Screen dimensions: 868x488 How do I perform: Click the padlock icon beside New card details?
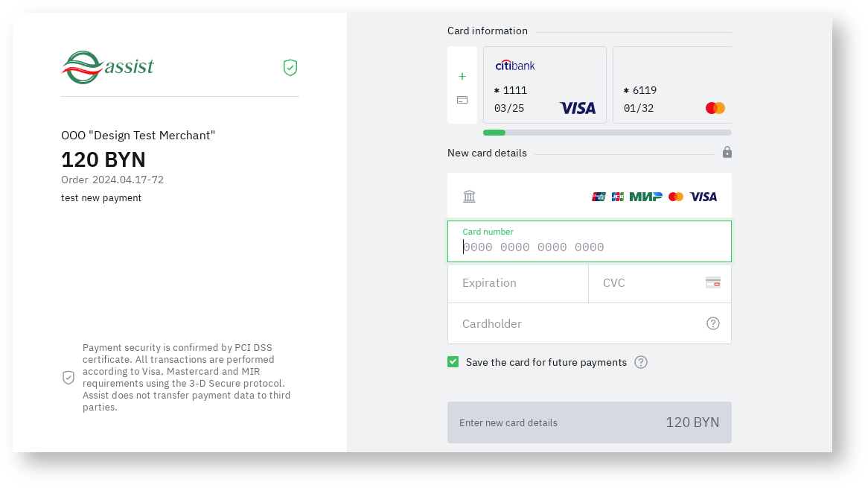(727, 153)
